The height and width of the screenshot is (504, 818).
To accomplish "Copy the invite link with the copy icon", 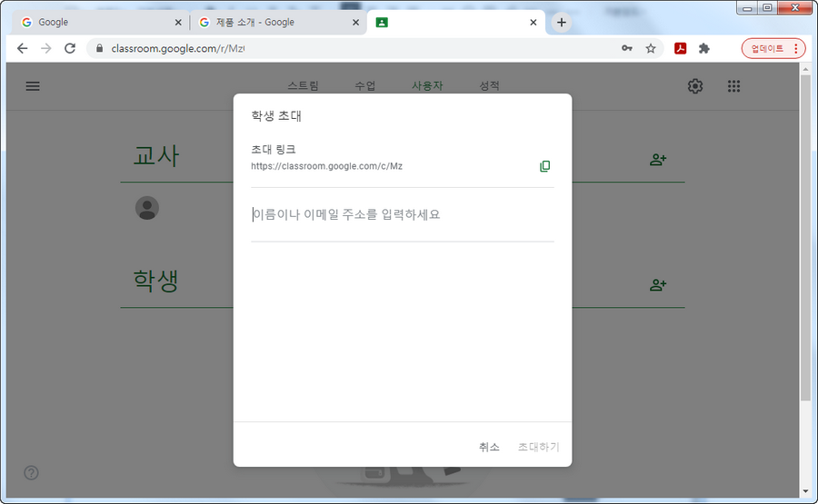I will pyautogui.click(x=544, y=166).
